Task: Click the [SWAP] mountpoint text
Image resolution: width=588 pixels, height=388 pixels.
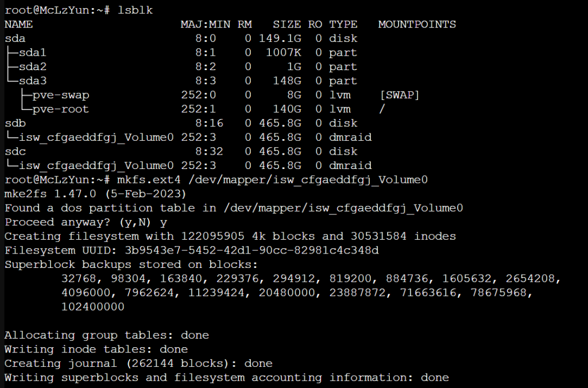Action: click(x=400, y=95)
